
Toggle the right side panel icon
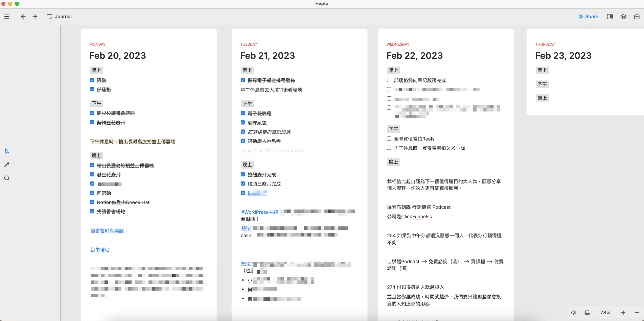pyautogui.click(x=609, y=17)
